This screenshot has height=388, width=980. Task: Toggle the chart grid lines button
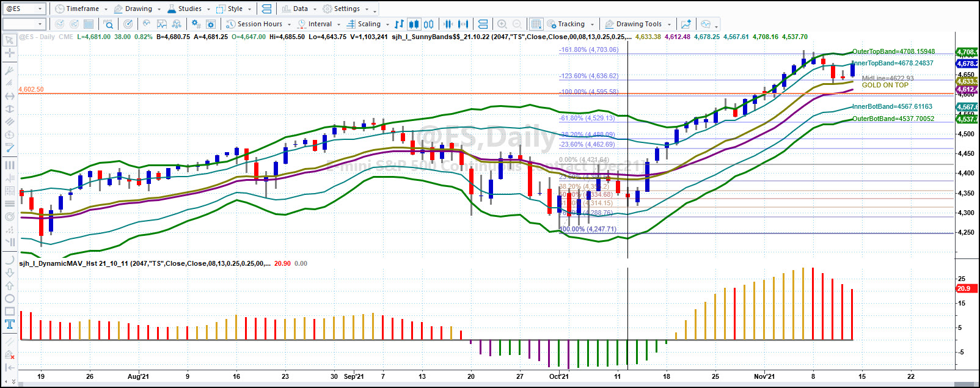tap(536, 24)
